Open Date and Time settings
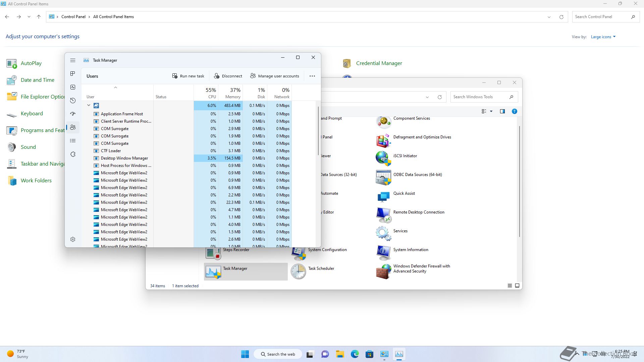This screenshot has height=362, width=644. pos(38,80)
